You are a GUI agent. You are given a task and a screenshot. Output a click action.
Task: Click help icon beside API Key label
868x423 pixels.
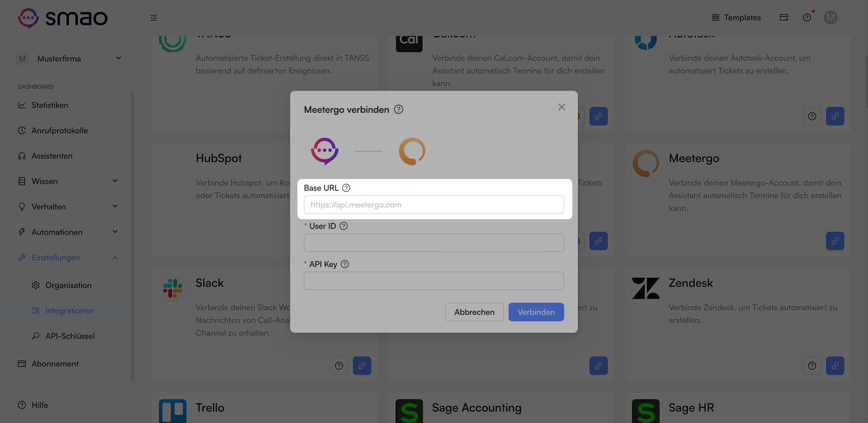(x=345, y=264)
